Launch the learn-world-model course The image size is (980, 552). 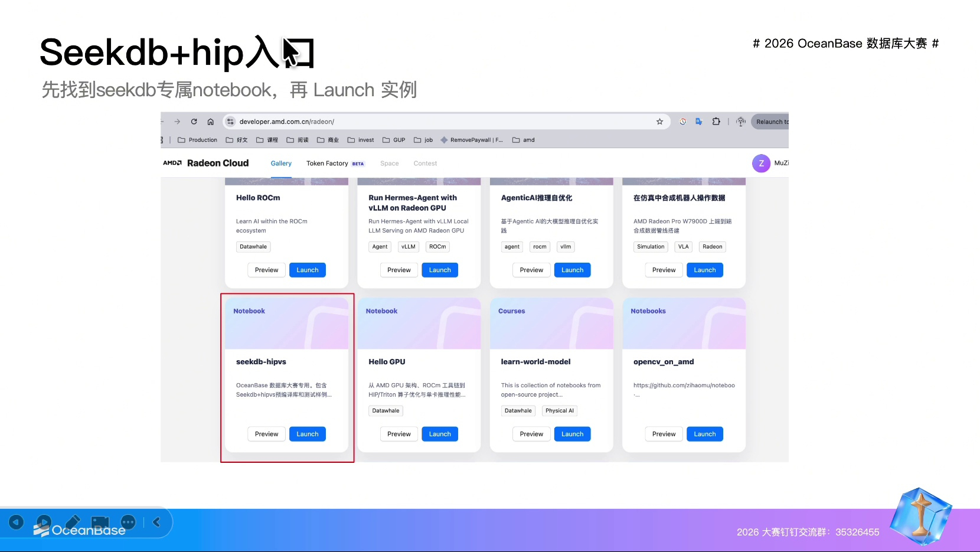pyautogui.click(x=573, y=434)
